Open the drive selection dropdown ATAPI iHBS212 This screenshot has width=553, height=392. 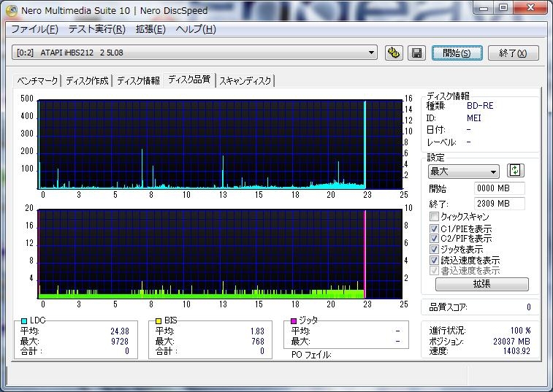(194, 53)
